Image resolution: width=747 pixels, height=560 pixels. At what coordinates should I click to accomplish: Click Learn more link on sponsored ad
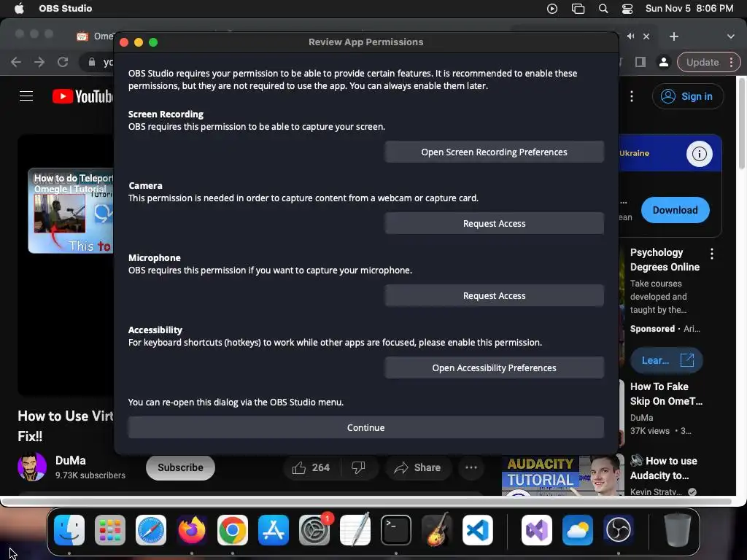click(x=667, y=360)
